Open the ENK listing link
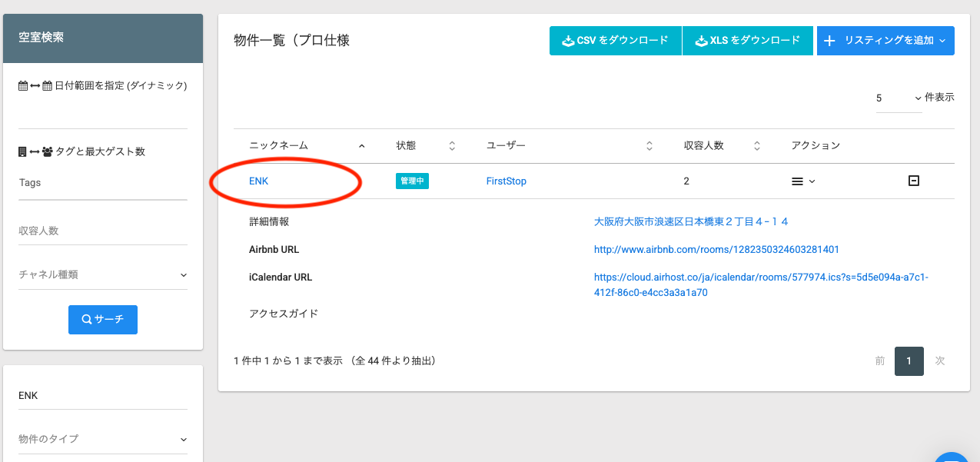This screenshot has width=980, height=462. point(258,181)
